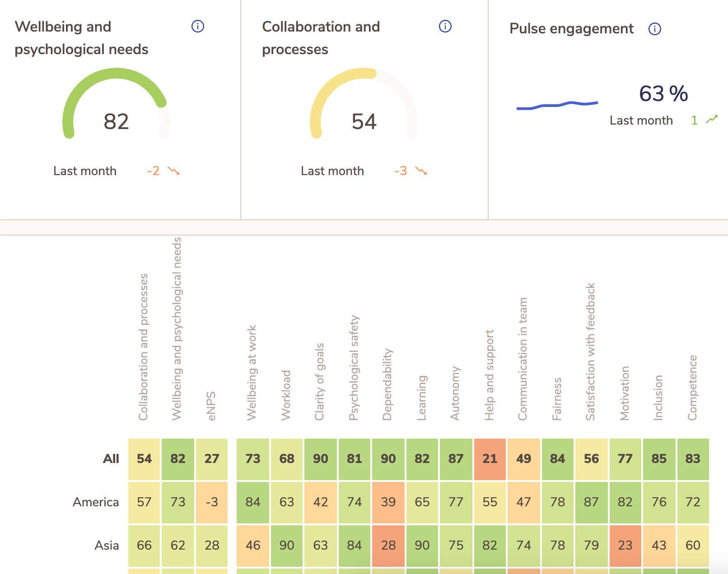Select the America row label
Viewport: 728px width, 574px height.
(x=96, y=502)
